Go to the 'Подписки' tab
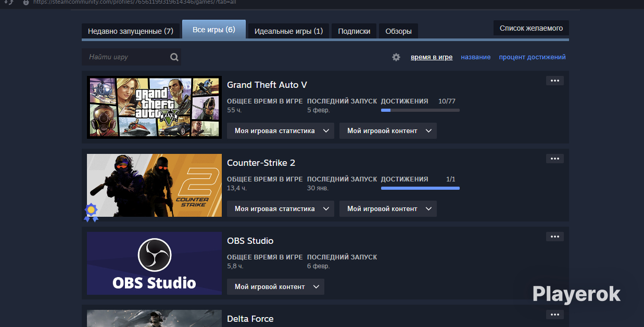This screenshot has height=327, width=644. [x=354, y=31]
